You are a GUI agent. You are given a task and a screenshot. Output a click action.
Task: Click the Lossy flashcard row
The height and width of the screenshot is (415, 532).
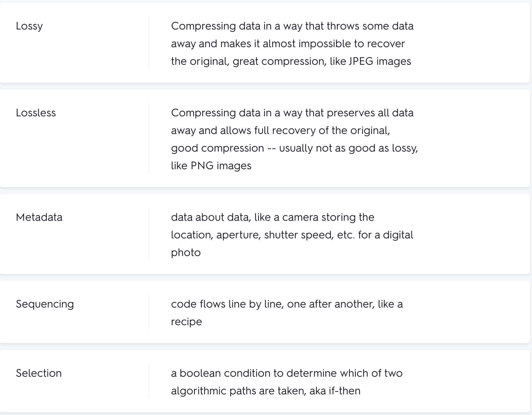[x=265, y=43]
